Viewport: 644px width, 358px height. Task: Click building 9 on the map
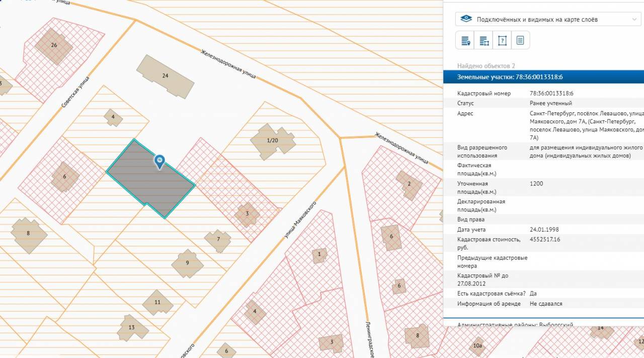187,263
